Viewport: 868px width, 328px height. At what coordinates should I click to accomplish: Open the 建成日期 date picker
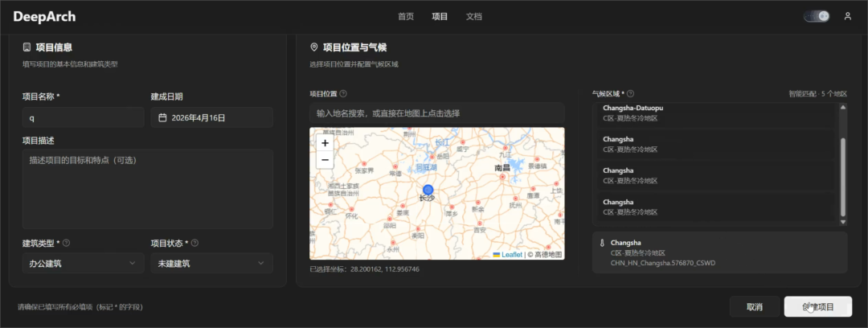coord(212,117)
